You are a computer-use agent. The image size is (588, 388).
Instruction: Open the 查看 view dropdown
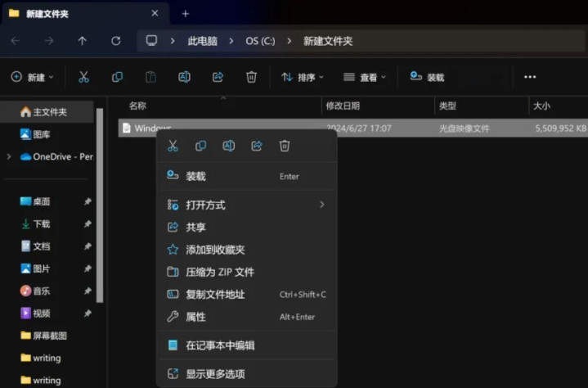click(364, 77)
